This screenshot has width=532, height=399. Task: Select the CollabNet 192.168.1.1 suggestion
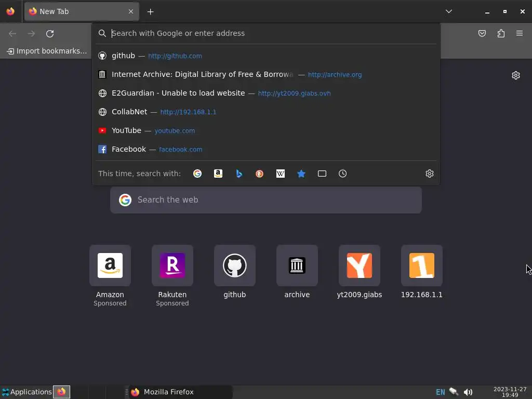click(266, 112)
